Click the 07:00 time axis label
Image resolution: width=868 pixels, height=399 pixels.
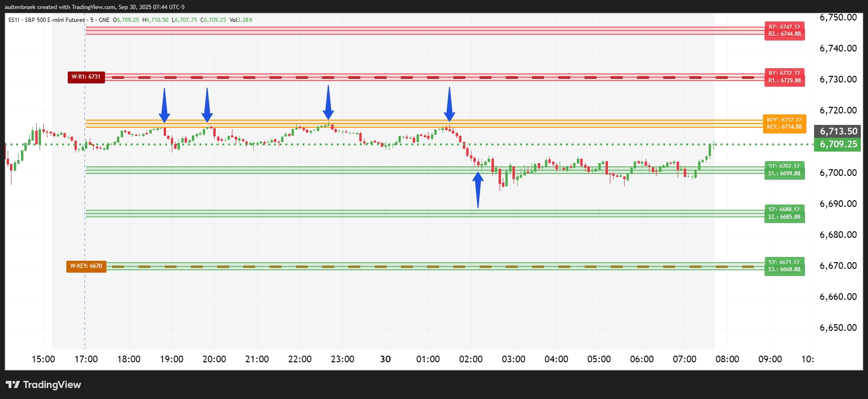pos(685,359)
